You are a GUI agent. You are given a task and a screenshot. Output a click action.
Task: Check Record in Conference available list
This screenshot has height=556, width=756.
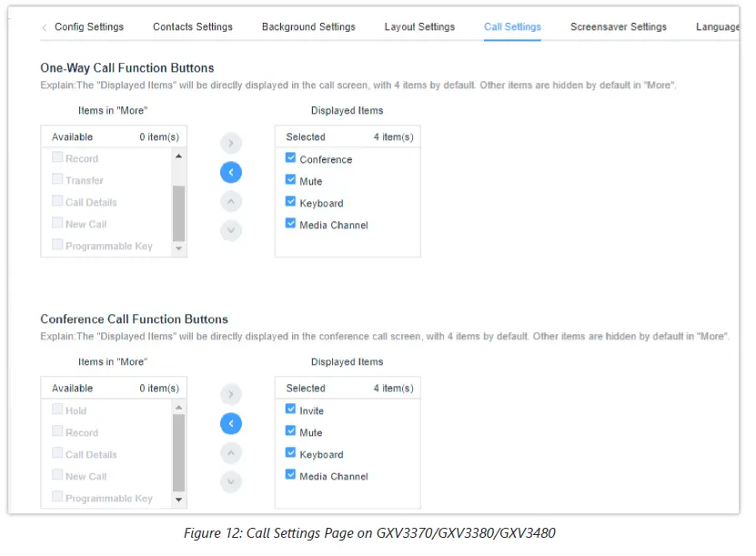(57, 430)
